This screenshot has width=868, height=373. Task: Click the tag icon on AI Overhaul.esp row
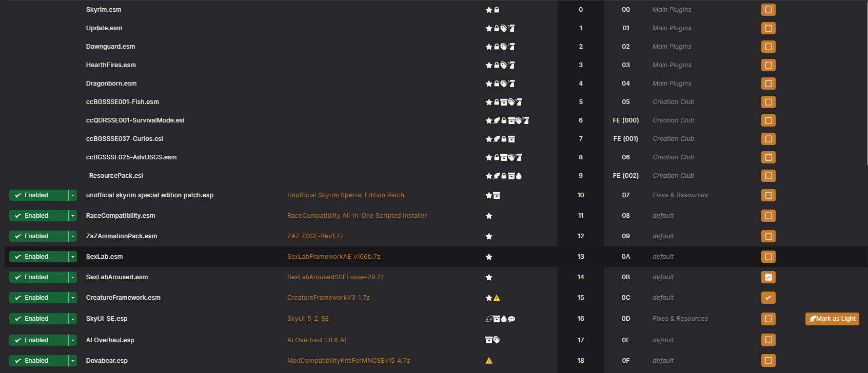(x=497, y=340)
